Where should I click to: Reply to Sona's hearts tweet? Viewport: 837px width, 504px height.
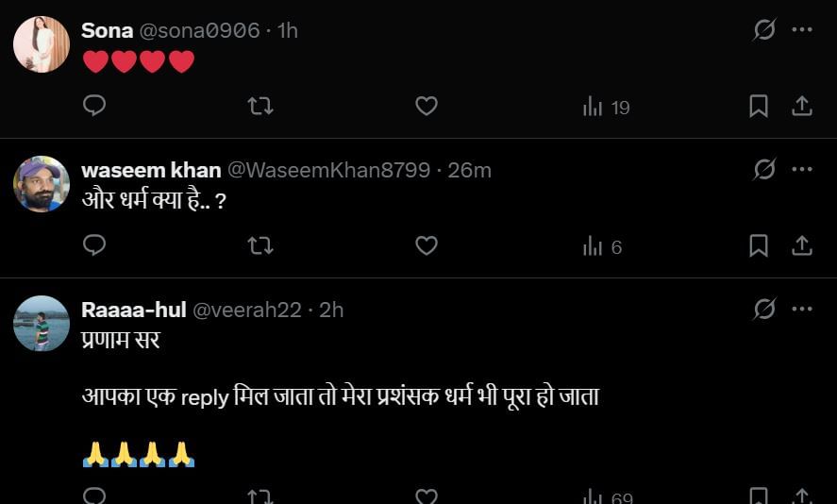pos(94,107)
